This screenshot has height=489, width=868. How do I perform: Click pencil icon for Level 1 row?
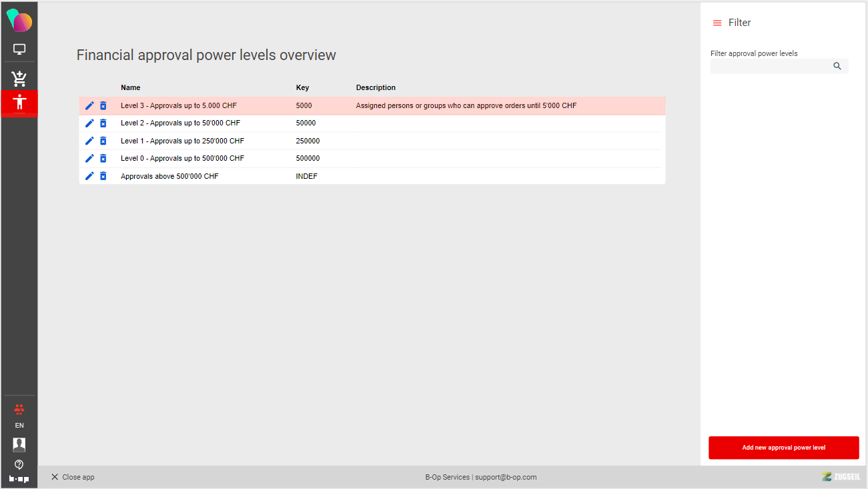tap(89, 141)
